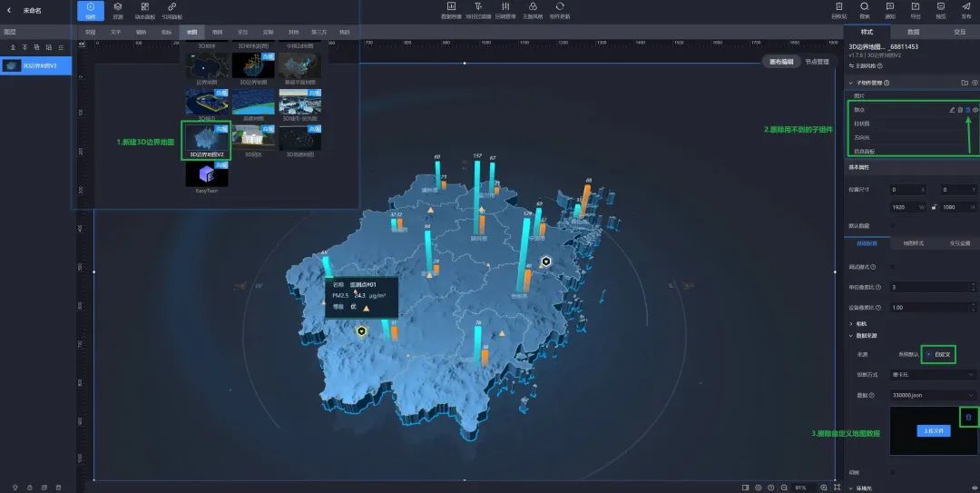Click the width field showing 1920
Screen dimensions: 980x493
click(x=908, y=207)
